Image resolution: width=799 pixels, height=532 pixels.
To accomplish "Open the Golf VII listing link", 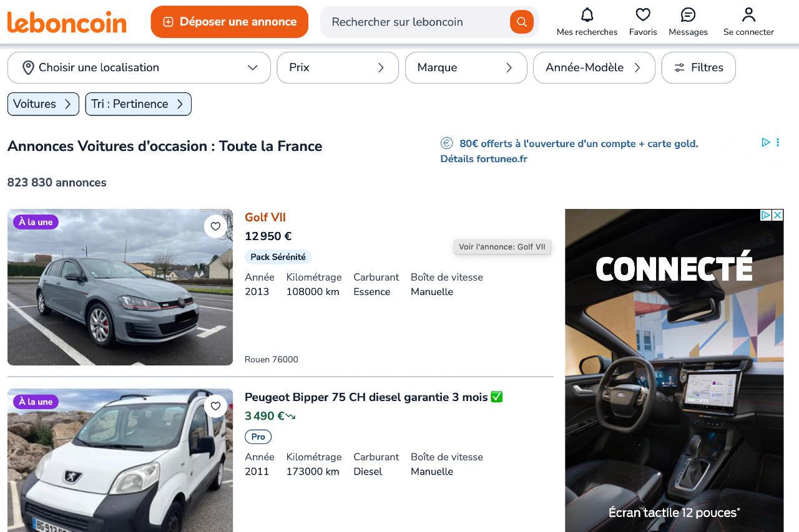I will tap(265, 217).
